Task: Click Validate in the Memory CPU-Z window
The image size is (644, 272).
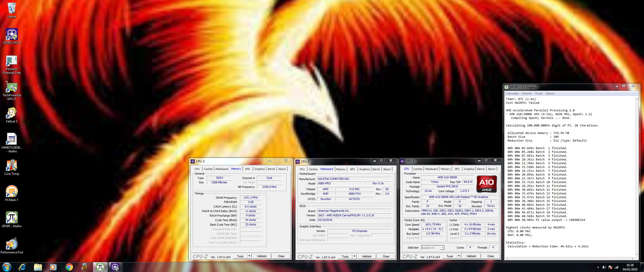Action: tap(262, 256)
